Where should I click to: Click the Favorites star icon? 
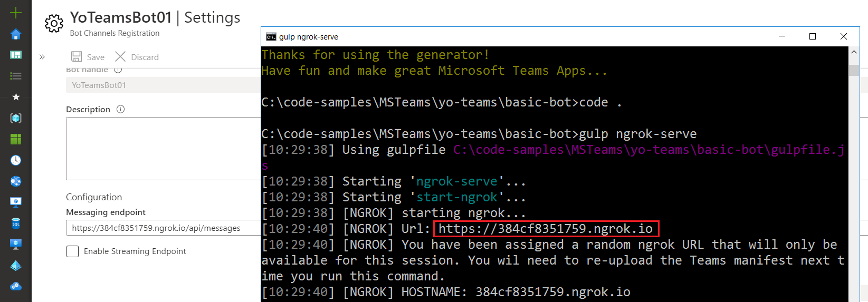pos(16,97)
